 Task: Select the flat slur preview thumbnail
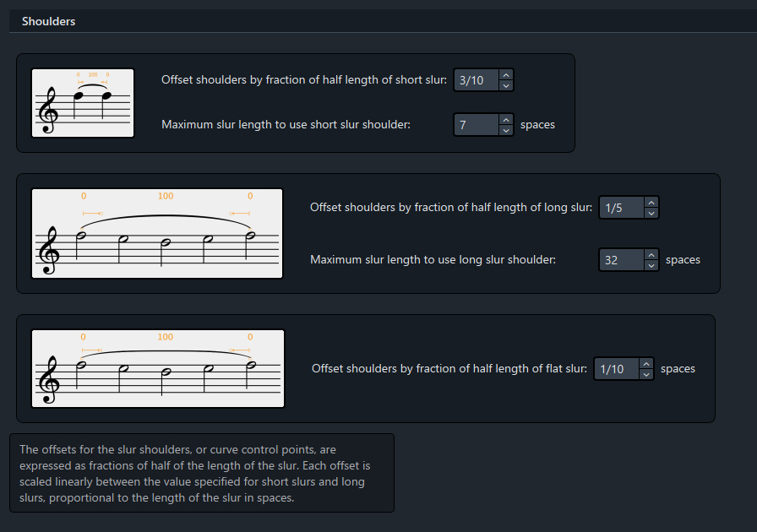[x=158, y=368]
